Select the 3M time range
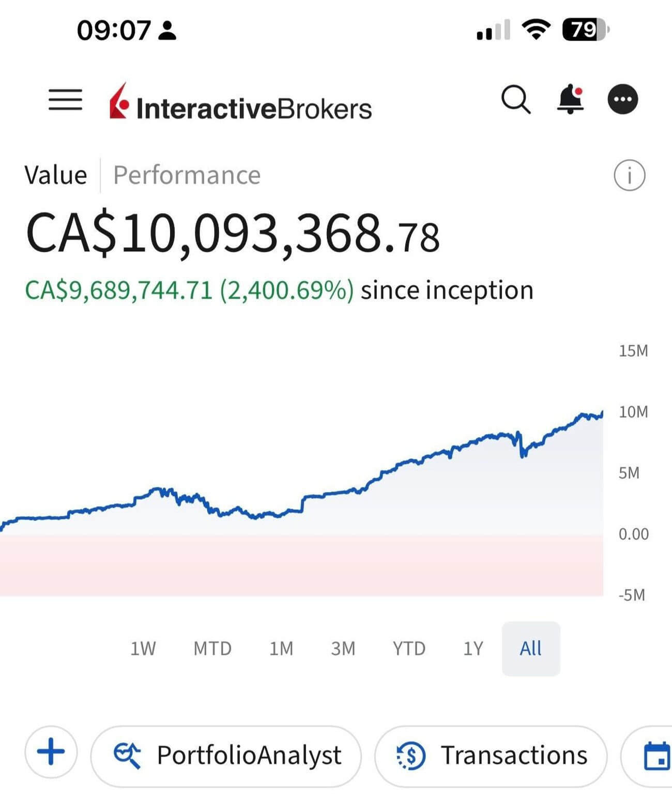The image size is (672, 799). point(343,648)
